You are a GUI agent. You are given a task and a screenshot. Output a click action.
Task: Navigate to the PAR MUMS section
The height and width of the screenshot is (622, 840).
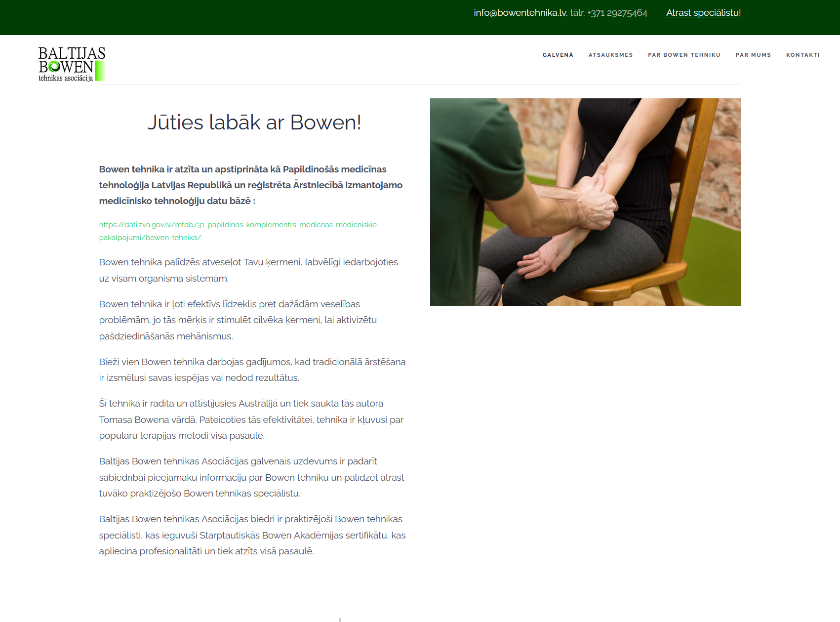pos(753,55)
